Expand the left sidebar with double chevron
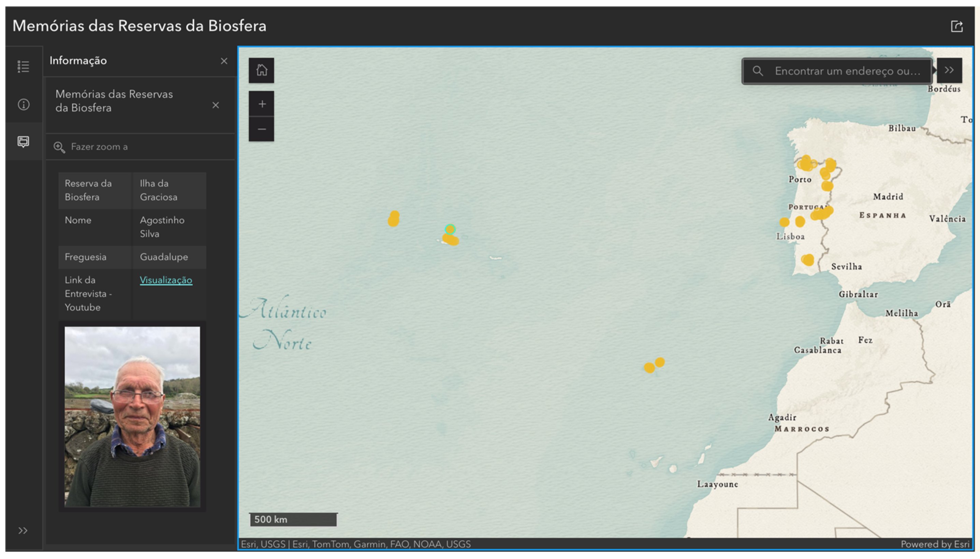The height and width of the screenshot is (559, 980). tap(23, 531)
